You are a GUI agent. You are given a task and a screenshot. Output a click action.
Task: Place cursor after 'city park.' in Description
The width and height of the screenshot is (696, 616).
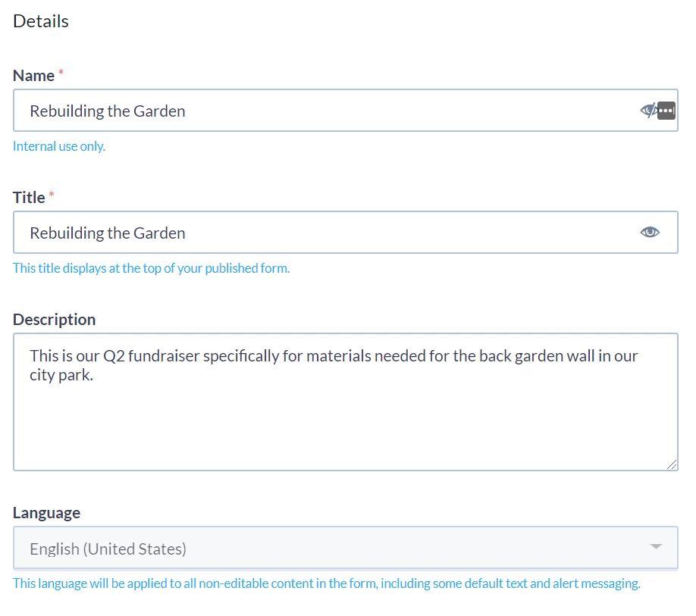pos(95,376)
